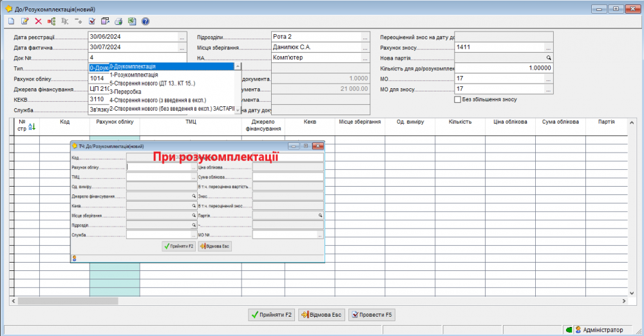Click Прийняти F2 in the inner dialog
The width and height of the screenshot is (644, 336).
(179, 246)
